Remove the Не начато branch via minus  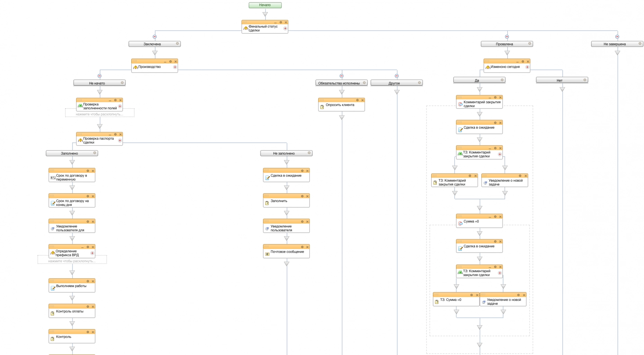(99, 76)
